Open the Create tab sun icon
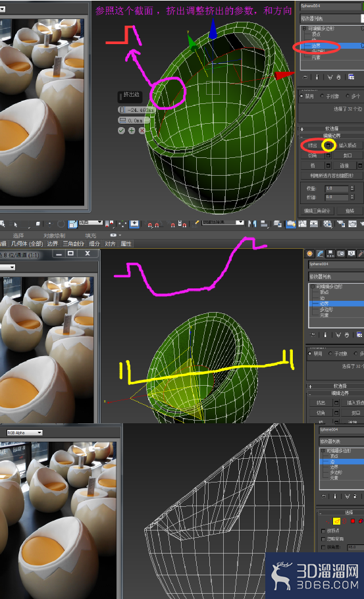The image size is (364, 599). (x=310, y=253)
